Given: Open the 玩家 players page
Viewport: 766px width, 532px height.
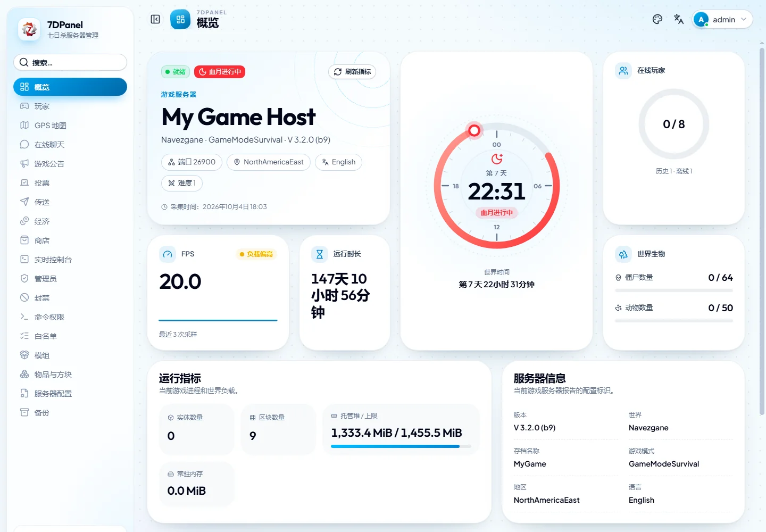Looking at the screenshot, I should click(70, 106).
